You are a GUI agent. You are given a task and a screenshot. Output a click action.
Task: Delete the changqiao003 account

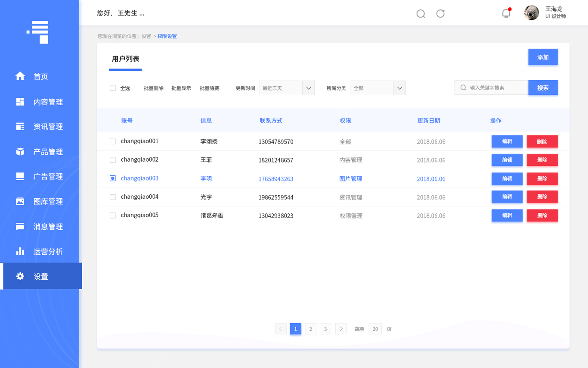tap(542, 178)
